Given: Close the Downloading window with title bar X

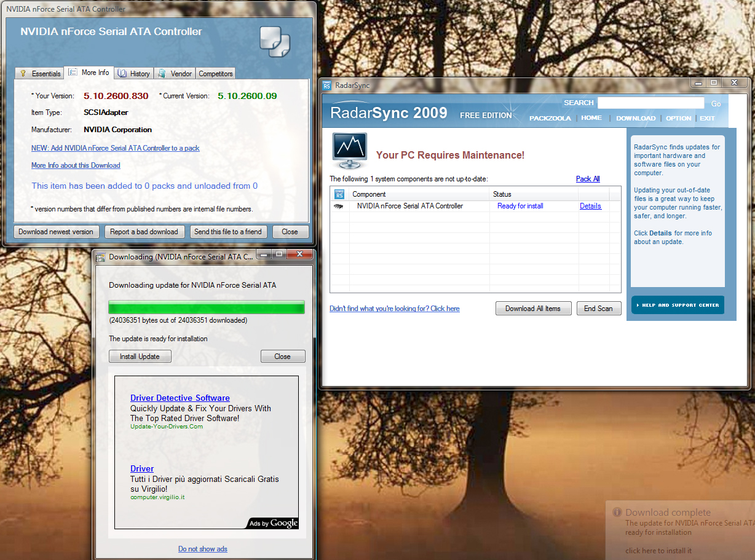Looking at the screenshot, I should (x=299, y=254).
